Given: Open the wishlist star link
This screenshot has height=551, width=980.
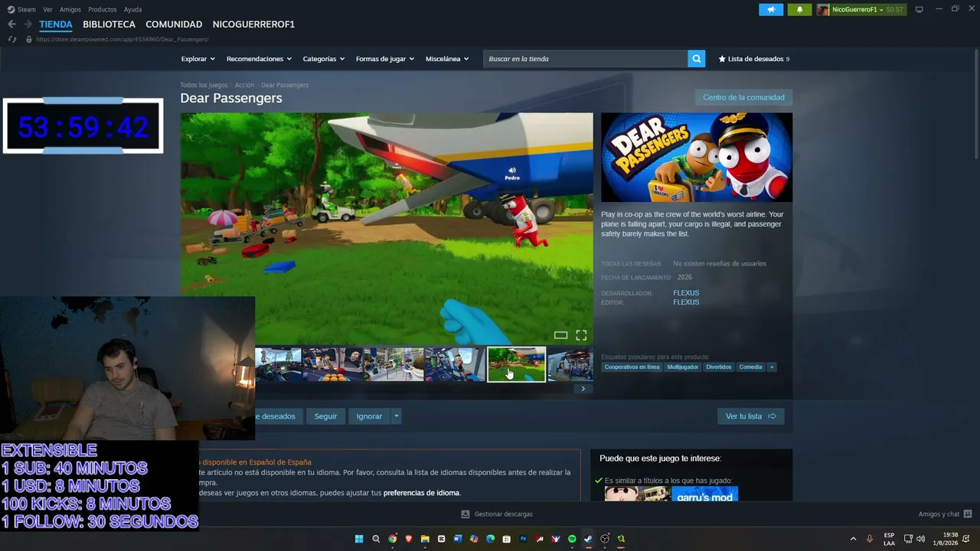Looking at the screenshot, I should [x=753, y=59].
